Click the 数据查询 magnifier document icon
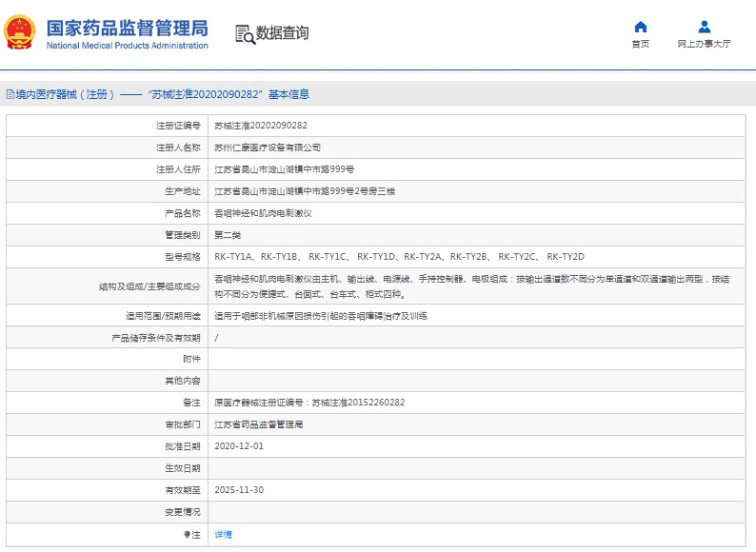This screenshot has height=552, width=756. point(245,34)
